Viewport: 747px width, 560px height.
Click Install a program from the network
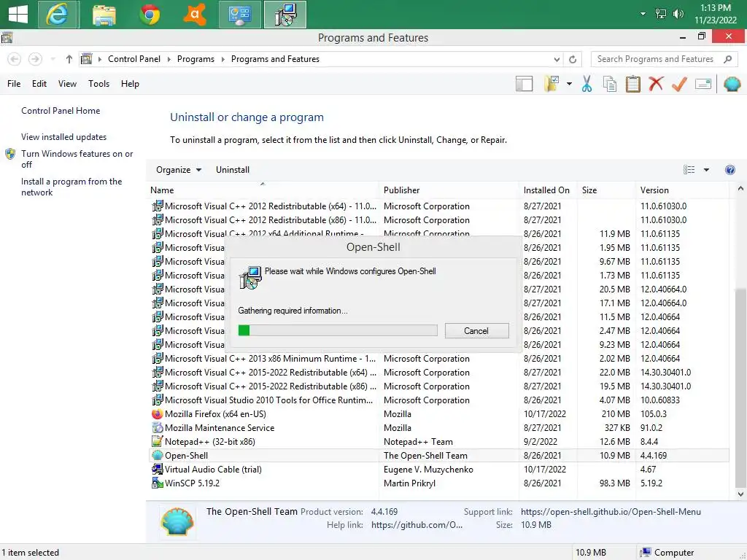[x=71, y=187]
